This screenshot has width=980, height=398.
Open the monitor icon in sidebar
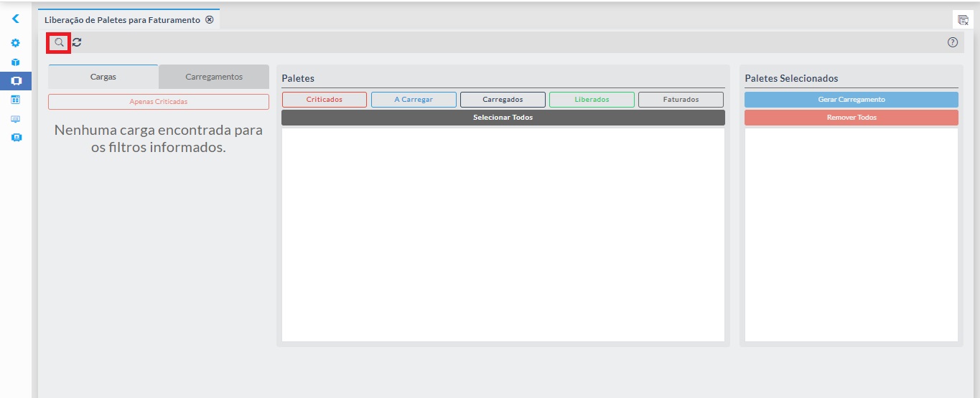pyautogui.click(x=16, y=118)
